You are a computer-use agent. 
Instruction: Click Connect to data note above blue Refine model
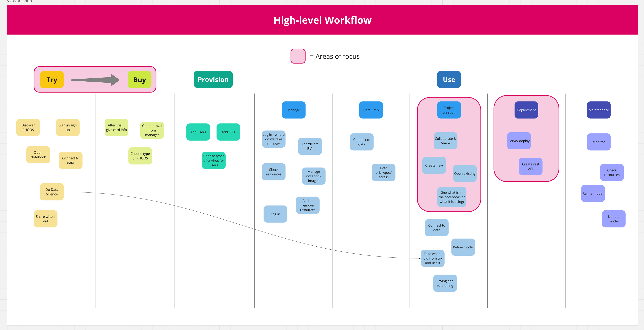[x=437, y=228]
